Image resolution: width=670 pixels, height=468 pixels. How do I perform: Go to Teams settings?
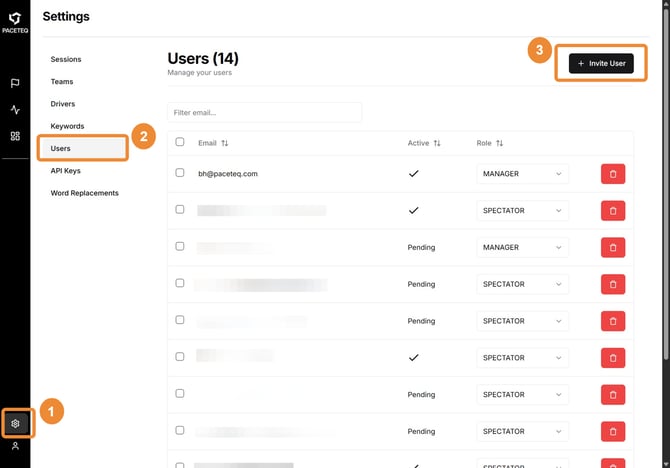pyautogui.click(x=62, y=82)
